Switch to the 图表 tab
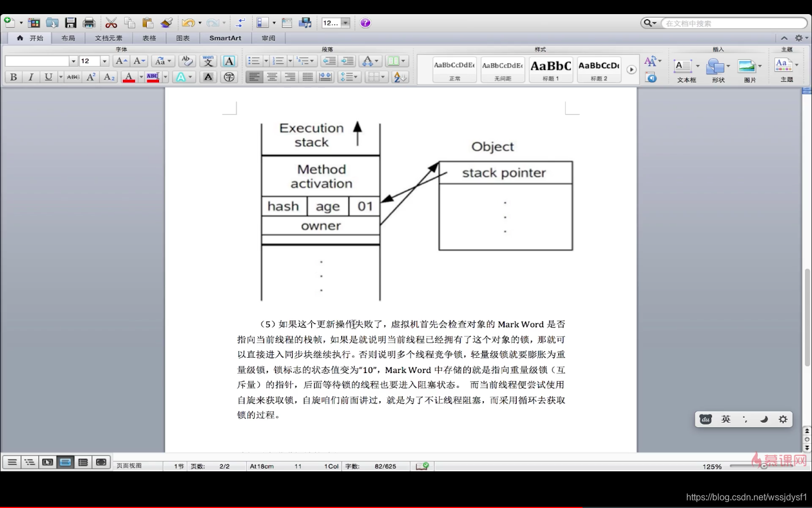Image resolution: width=812 pixels, height=508 pixels. pyautogui.click(x=183, y=38)
